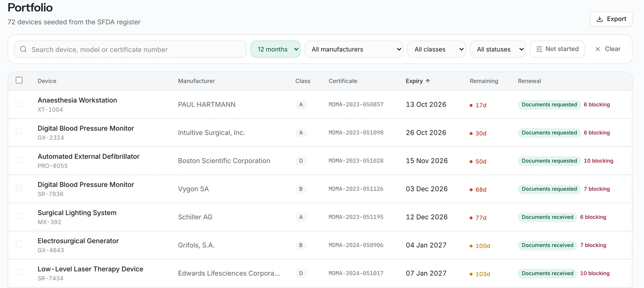Image resolution: width=644 pixels, height=288 pixels.
Task: Click orange dot beside 103d remaining
Action: tap(471, 274)
